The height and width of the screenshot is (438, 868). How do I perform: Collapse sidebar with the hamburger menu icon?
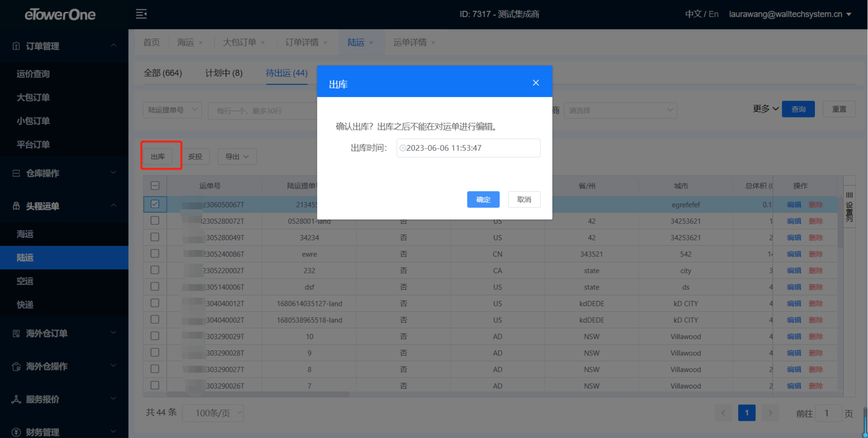pos(141,14)
